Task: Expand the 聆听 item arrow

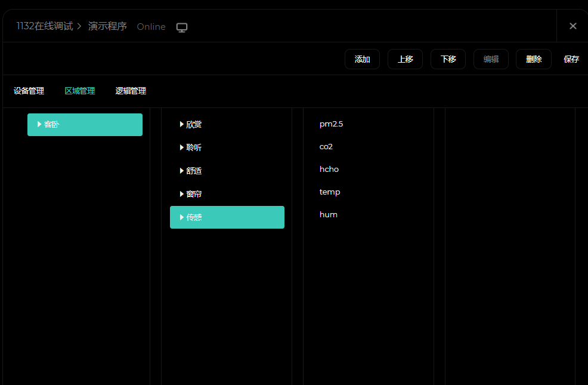Action: (181, 147)
